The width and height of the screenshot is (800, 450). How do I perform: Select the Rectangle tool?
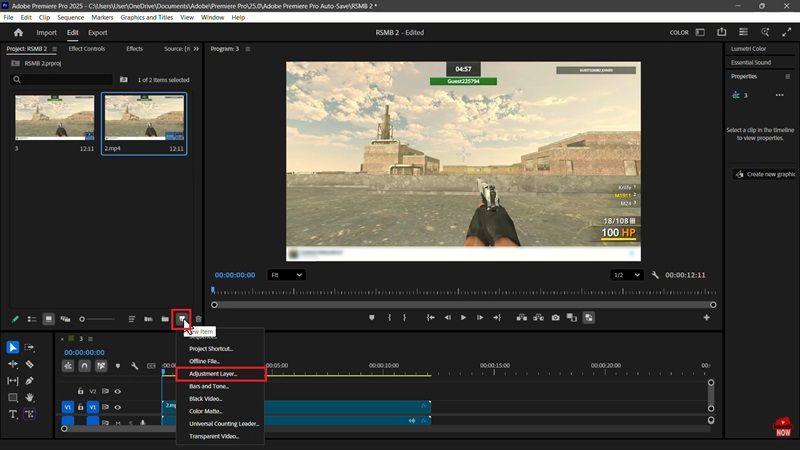[13, 397]
